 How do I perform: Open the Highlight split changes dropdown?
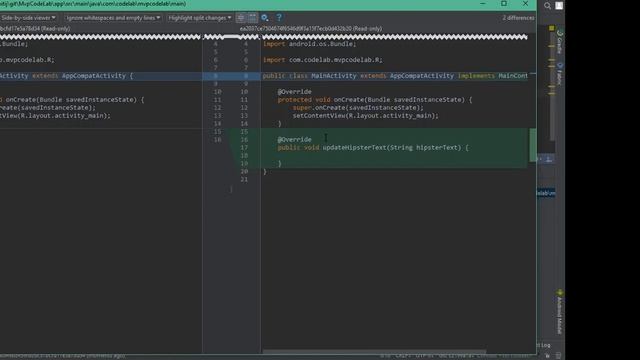200,18
